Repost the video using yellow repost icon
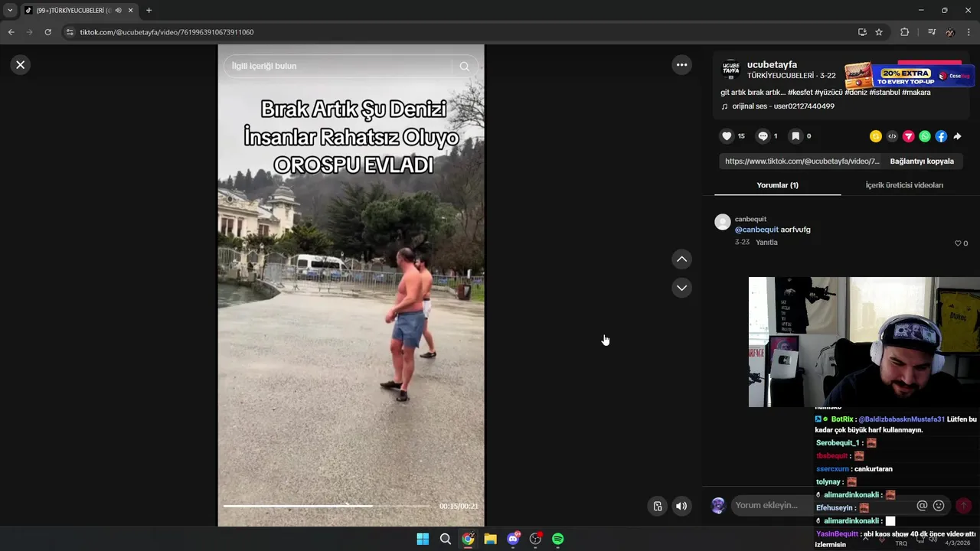Viewport: 980px width, 551px height. tap(876, 136)
